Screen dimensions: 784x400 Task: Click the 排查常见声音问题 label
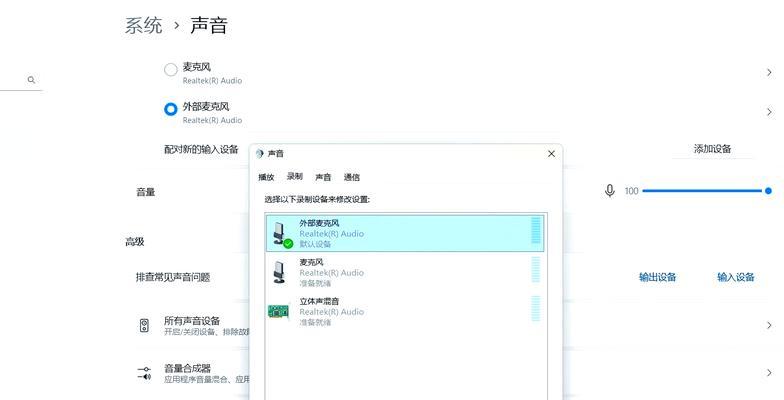(172, 277)
